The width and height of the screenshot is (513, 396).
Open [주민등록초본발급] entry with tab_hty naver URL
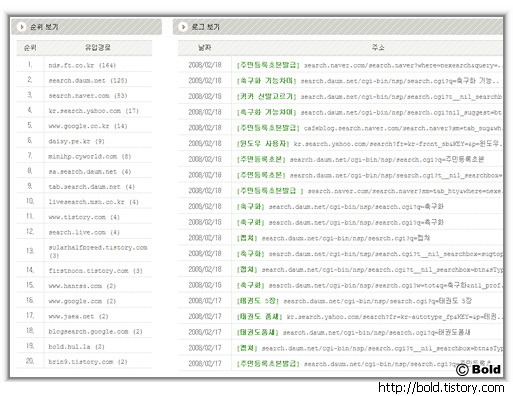pos(369,191)
